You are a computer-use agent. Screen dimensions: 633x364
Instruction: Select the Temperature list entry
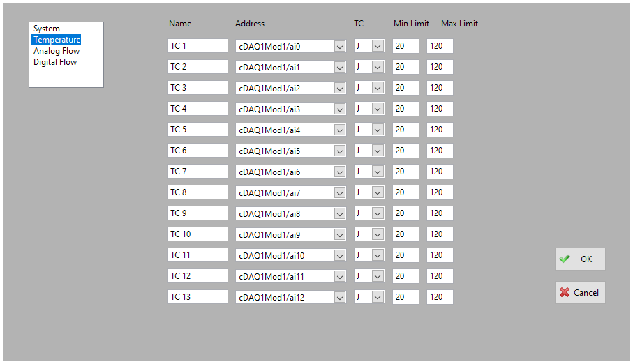[57, 40]
